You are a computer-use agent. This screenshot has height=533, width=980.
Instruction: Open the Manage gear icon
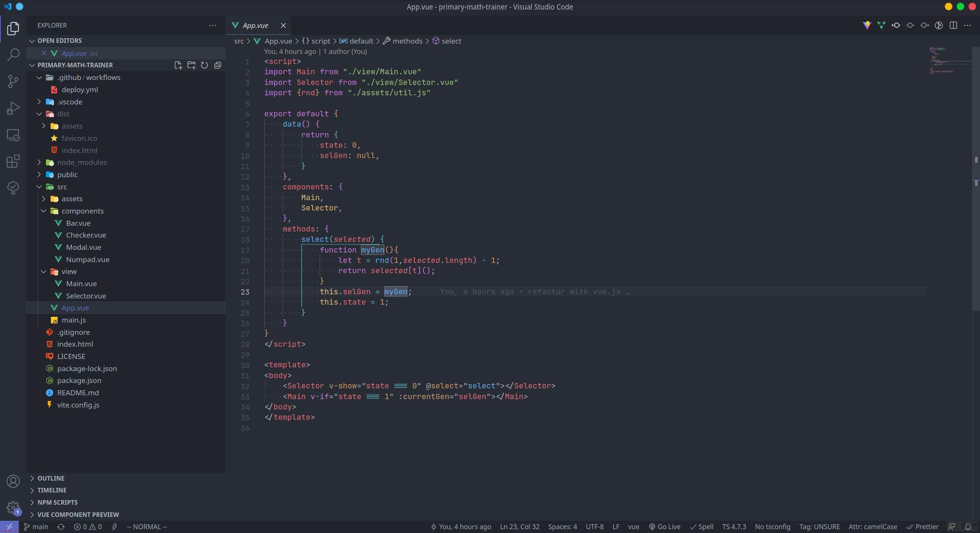(13, 508)
